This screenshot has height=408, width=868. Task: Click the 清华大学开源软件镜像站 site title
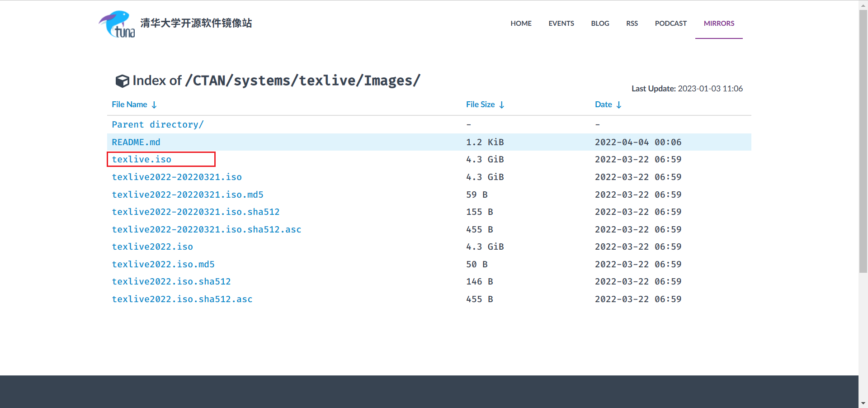[x=196, y=23]
